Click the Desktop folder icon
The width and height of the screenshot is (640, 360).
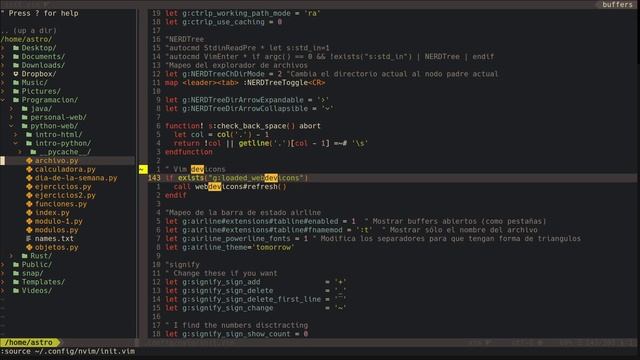[16, 48]
